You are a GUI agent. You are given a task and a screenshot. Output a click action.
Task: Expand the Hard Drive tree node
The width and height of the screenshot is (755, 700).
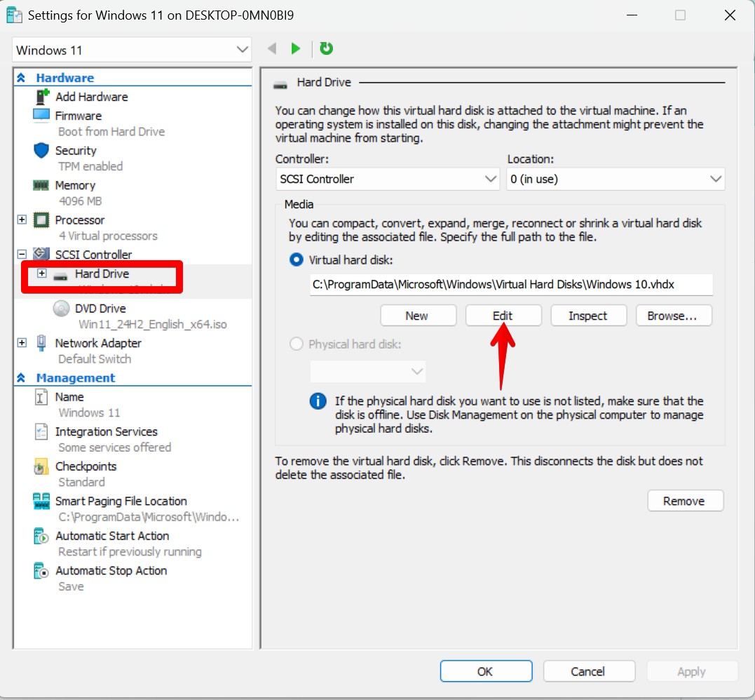point(42,274)
